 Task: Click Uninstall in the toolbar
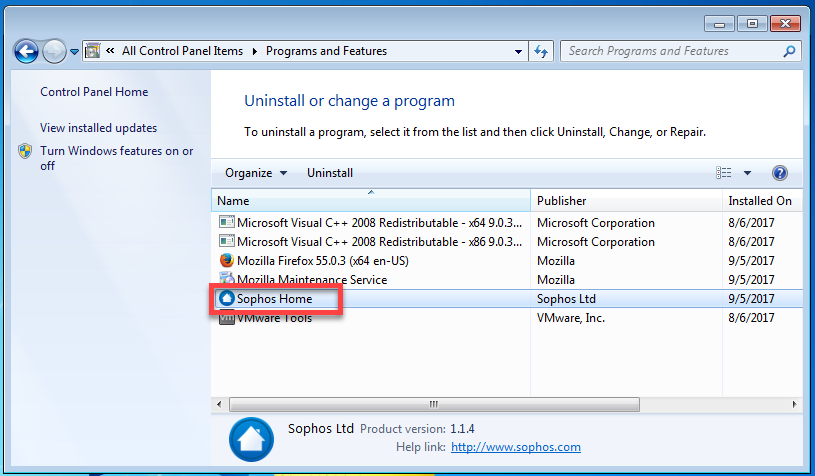click(x=330, y=173)
